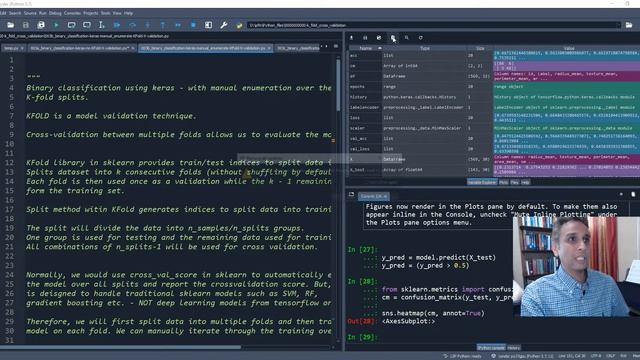This screenshot has width=640, height=360.
Task: Remove all variables icon in Variable Explorer
Action: pos(393,38)
